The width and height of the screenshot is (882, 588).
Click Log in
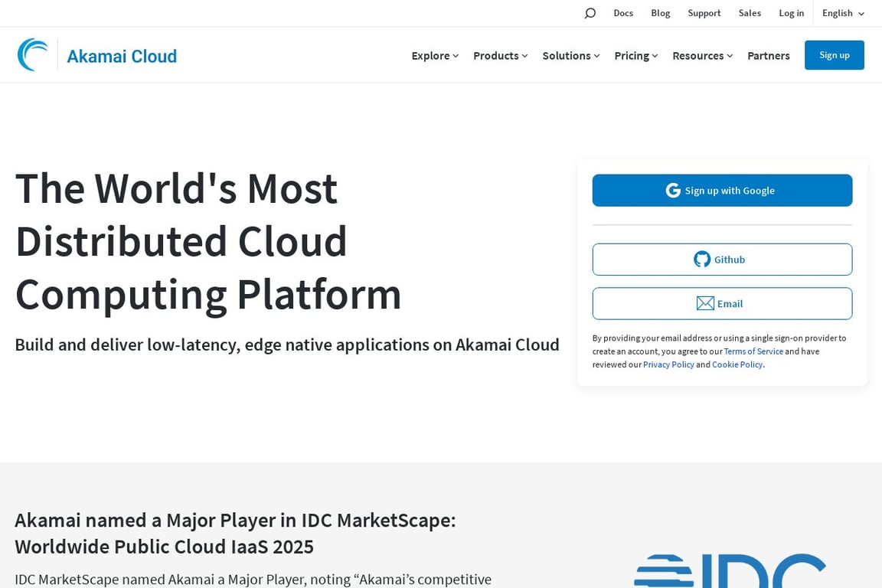point(791,13)
